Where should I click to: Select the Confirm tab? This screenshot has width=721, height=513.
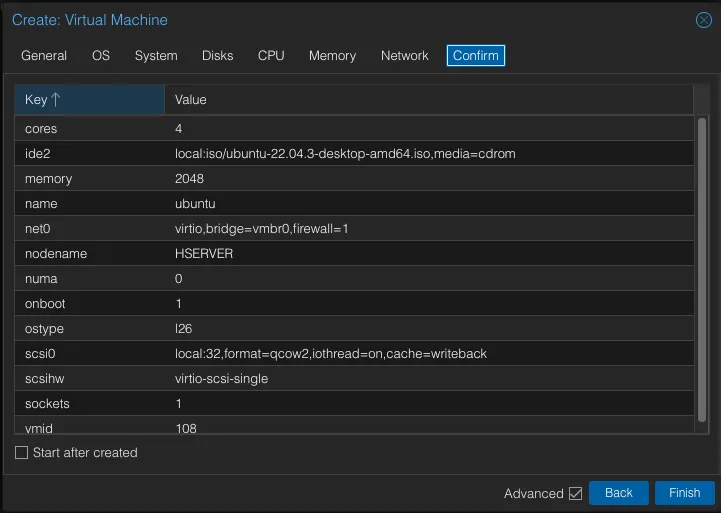(475, 56)
